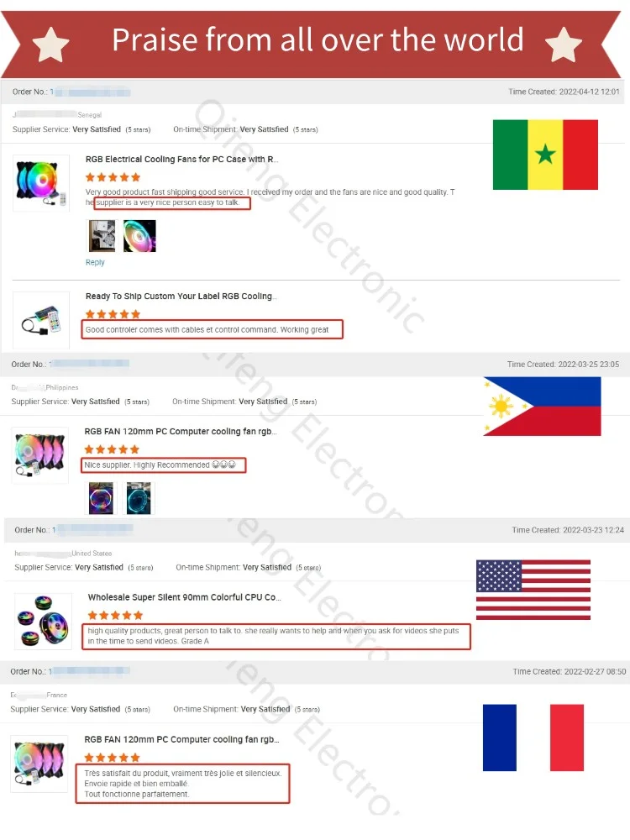The image size is (630, 840).
Task: Open Ready To Ship Custom Label RGB Cooling title
Action: [181, 297]
